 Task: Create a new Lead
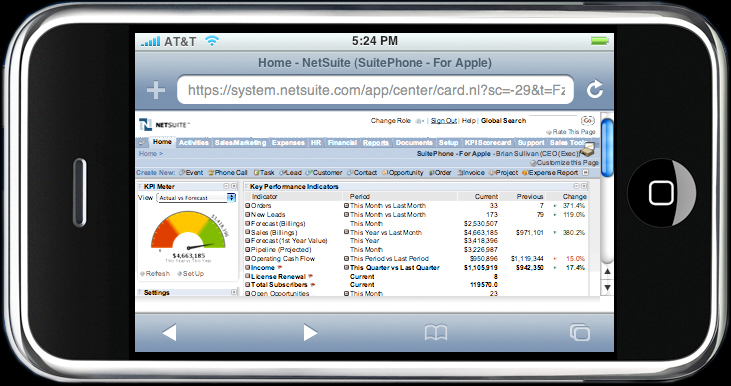tap(290, 172)
